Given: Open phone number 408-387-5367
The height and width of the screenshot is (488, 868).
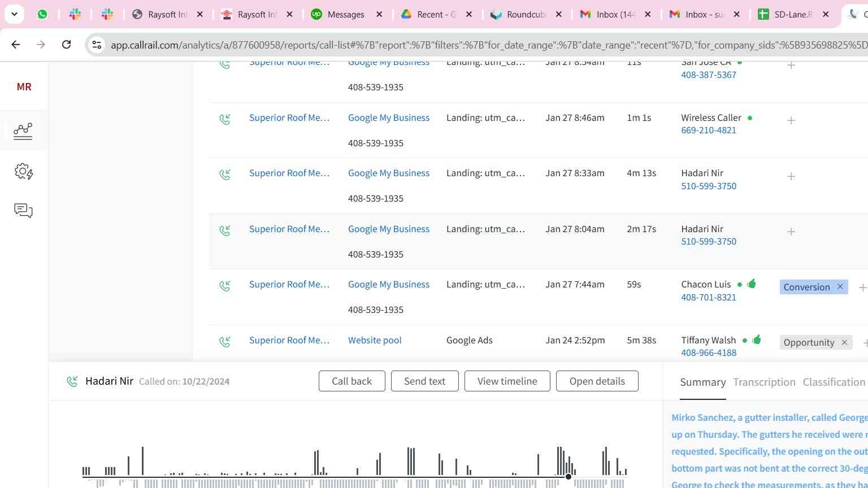Looking at the screenshot, I should click(709, 75).
